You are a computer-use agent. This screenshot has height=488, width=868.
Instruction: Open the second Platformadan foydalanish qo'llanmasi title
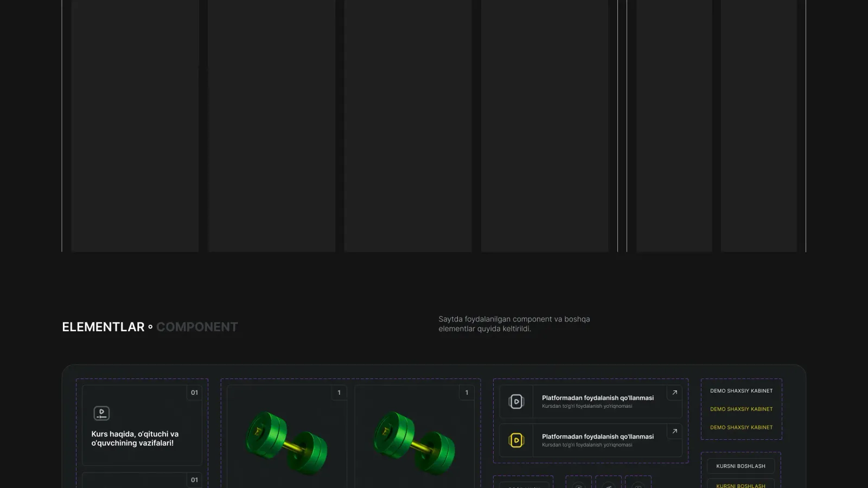click(x=598, y=436)
